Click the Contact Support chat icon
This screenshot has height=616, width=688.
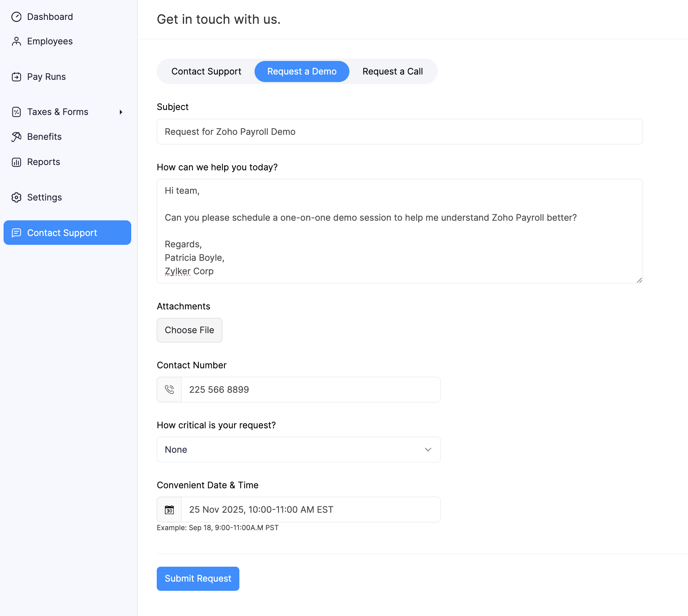click(17, 233)
